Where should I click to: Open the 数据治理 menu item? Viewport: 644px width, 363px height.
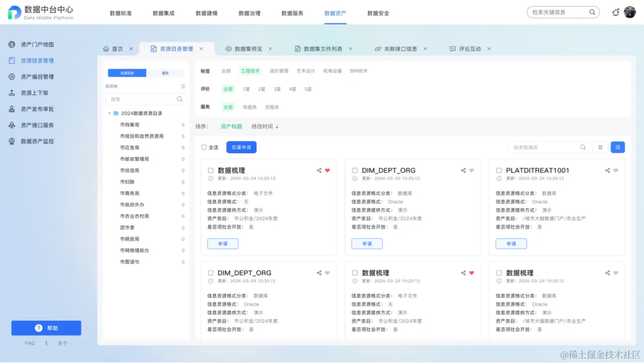[250, 14]
